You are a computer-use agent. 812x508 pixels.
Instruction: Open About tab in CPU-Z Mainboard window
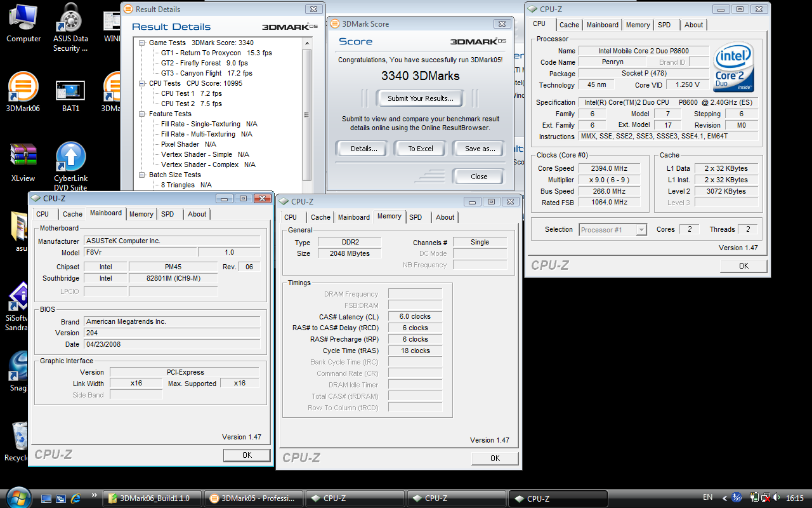pyautogui.click(x=197, y=214)
